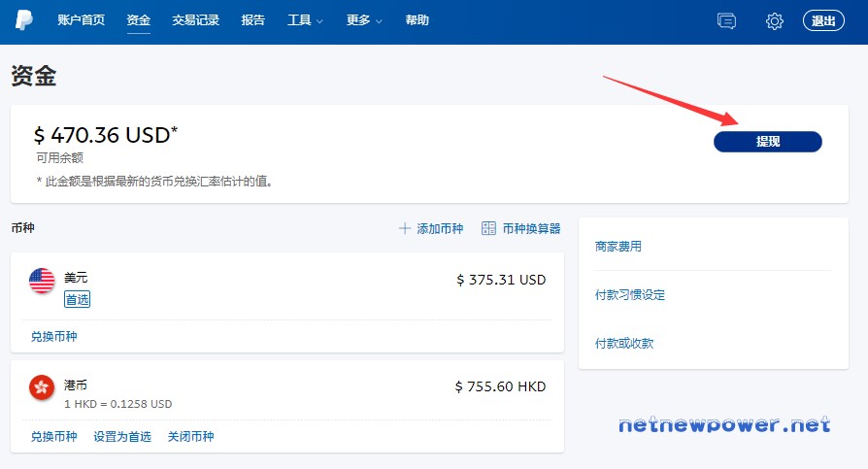
Task: Open the 报告 menu item
Action: tap(253, 20)
